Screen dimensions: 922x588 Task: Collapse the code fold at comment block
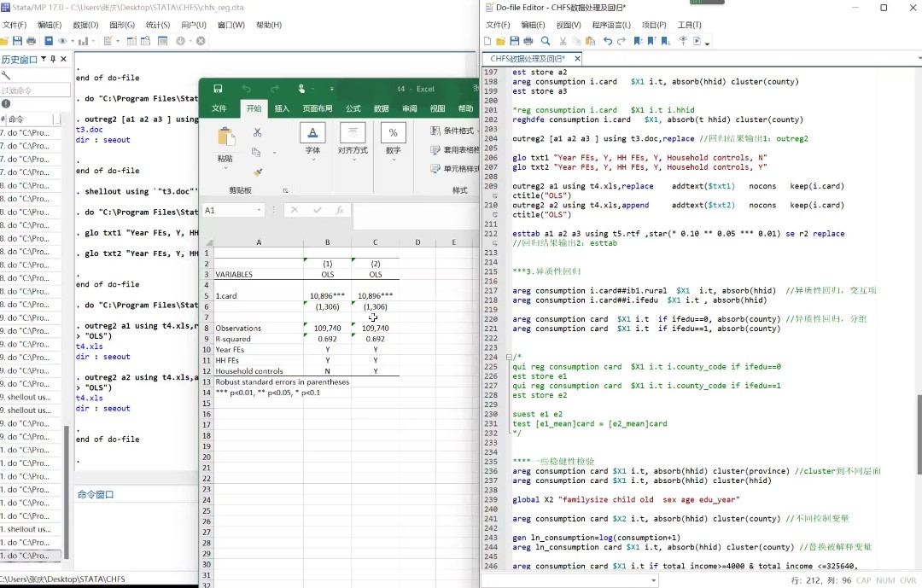point(509,358)
